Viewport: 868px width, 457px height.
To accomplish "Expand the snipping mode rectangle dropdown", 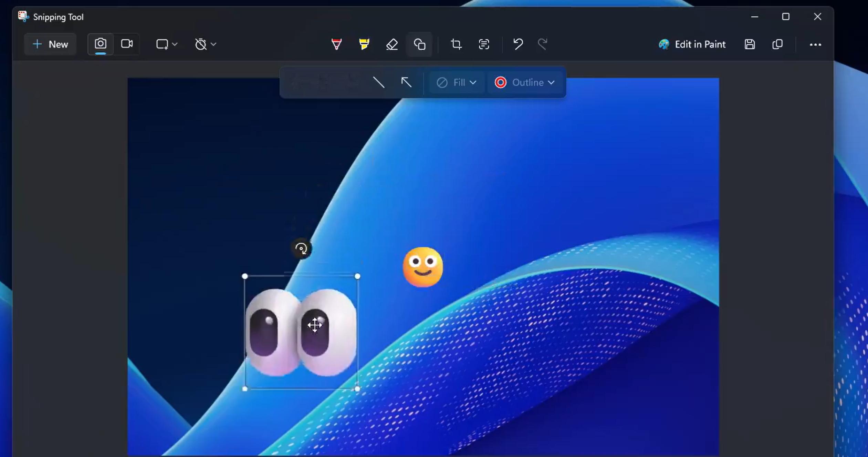I will click(167, 44).
